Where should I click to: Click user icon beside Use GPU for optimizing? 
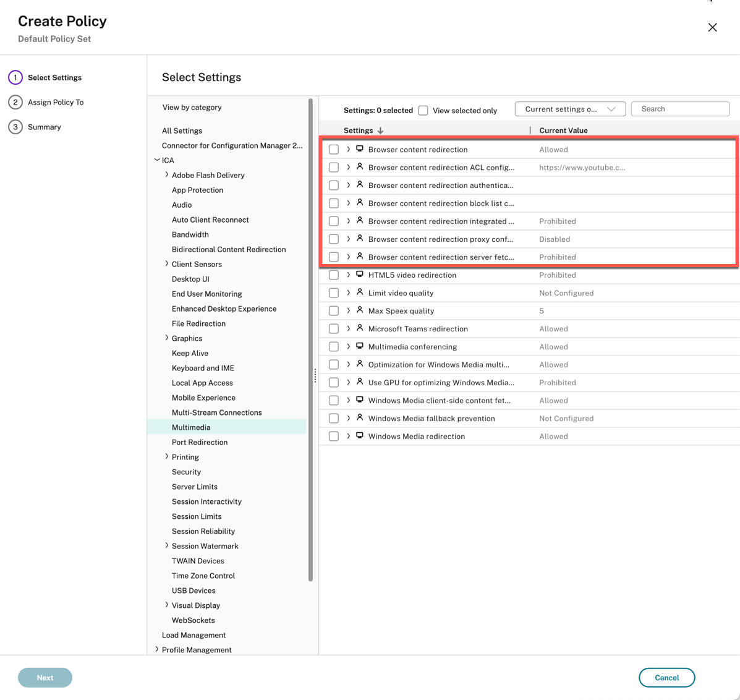(x=360, y=382)
